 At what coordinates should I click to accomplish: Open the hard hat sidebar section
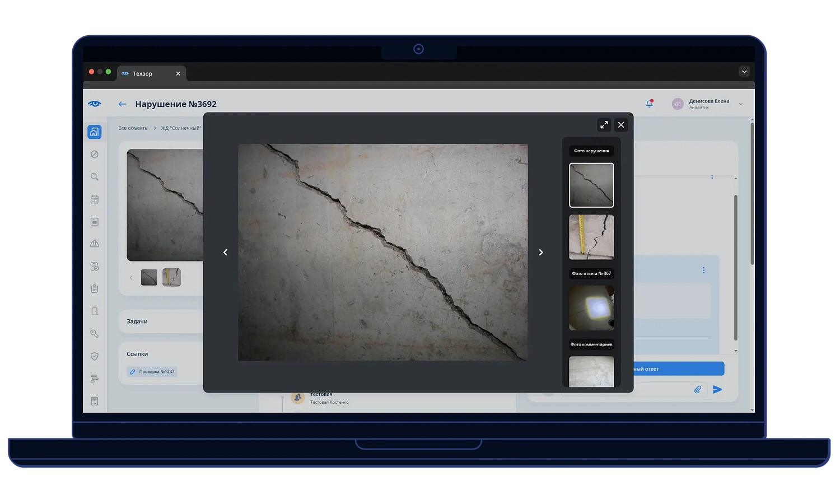click(95, 244)
